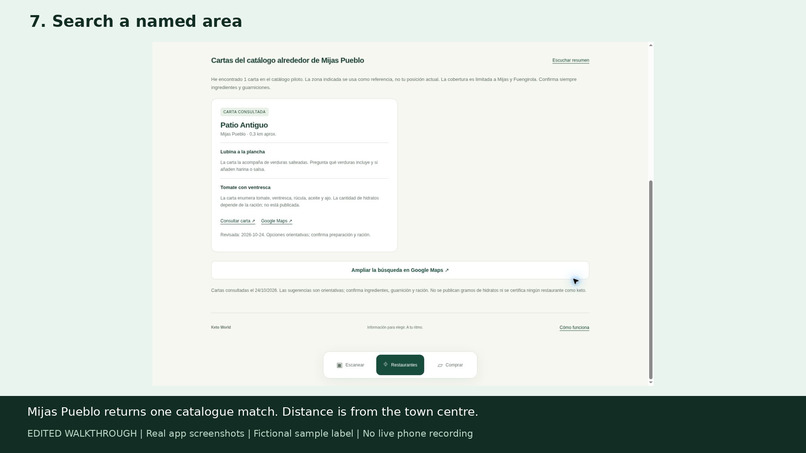Screen dimensions: 806x453
Task: Click the Mijas Pueblo 0,3 km distance text
Action: pos(248,134)
